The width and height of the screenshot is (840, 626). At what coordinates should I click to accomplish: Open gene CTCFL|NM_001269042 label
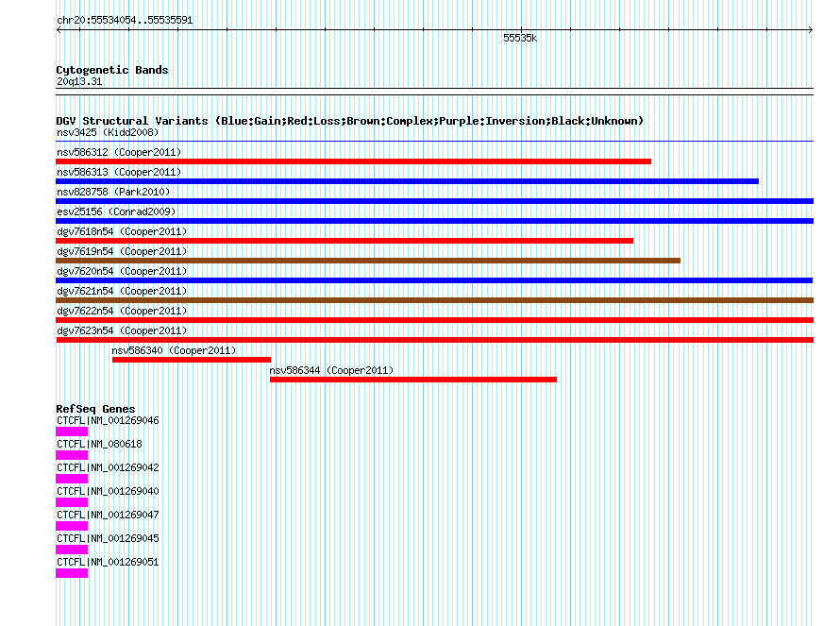[108, 467]
